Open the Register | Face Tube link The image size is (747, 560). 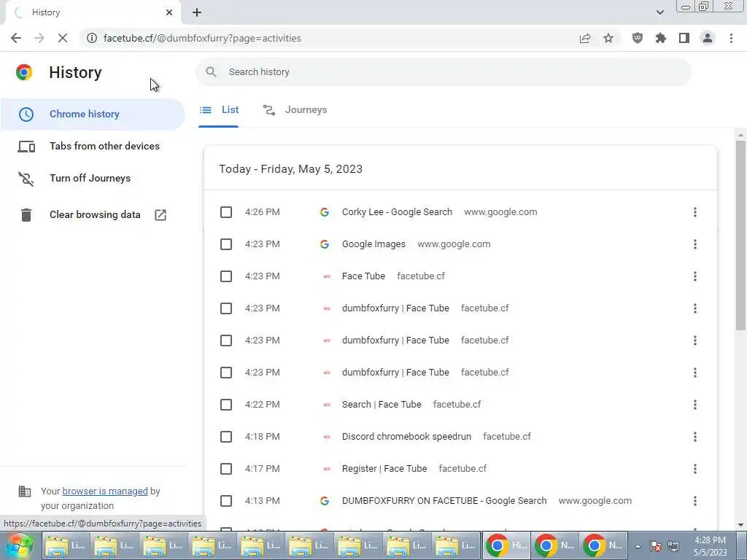pyautogui.click(x=384, y=469)
